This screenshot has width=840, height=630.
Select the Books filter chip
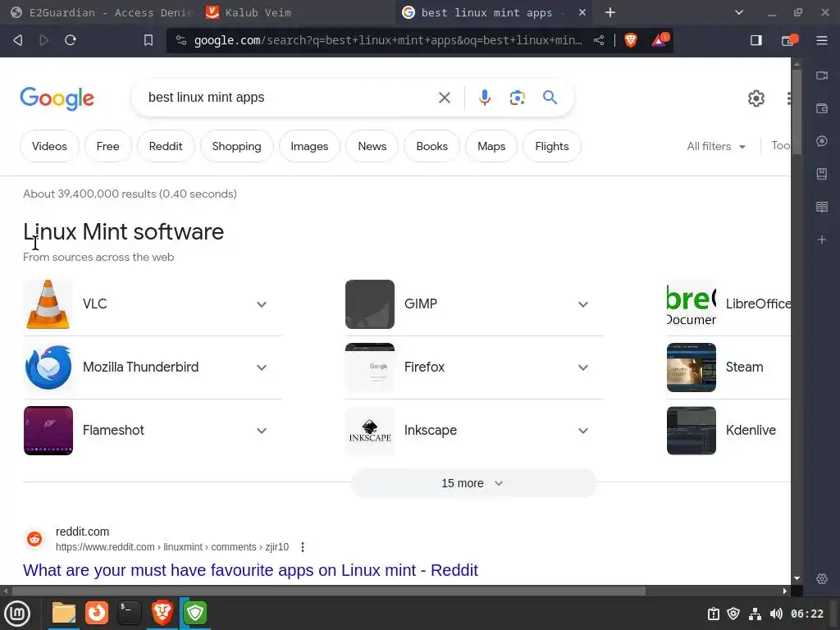click(431, 146)
